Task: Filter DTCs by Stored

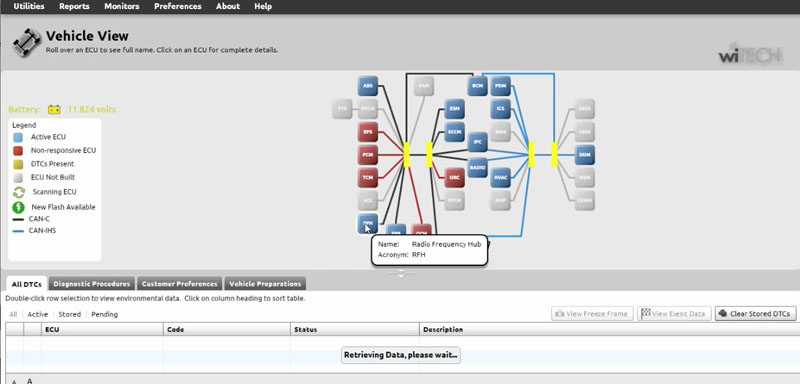Action: [69, 314]
